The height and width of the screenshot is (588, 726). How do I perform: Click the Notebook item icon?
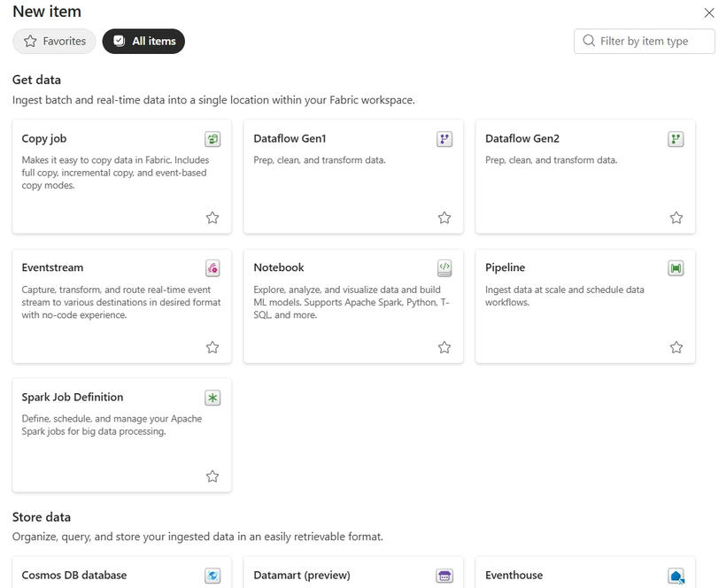444,268
